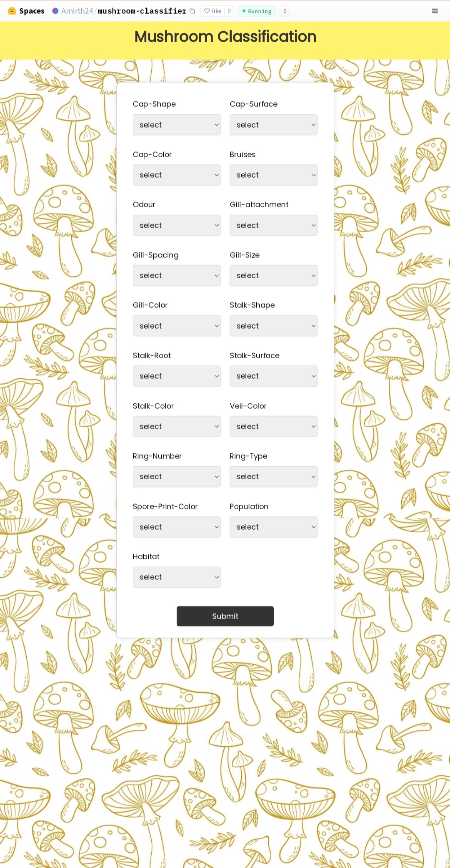
Task: Open the Odour select menu
Action: pyautogui.click(x=176, y=225)
